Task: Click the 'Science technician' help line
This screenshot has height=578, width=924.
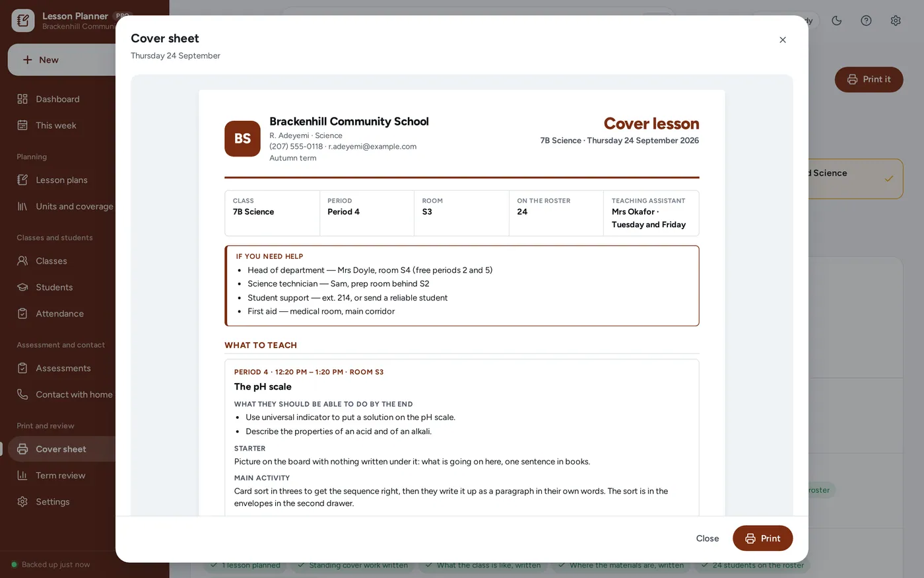Action: coord(339,284)
